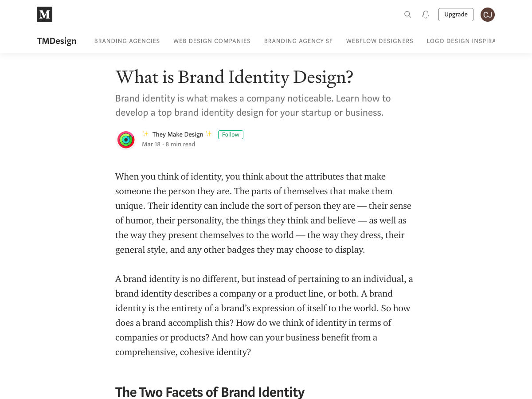Open notifications via the bell icon
This screenshot has height=399, width=532.
(426, 15)
